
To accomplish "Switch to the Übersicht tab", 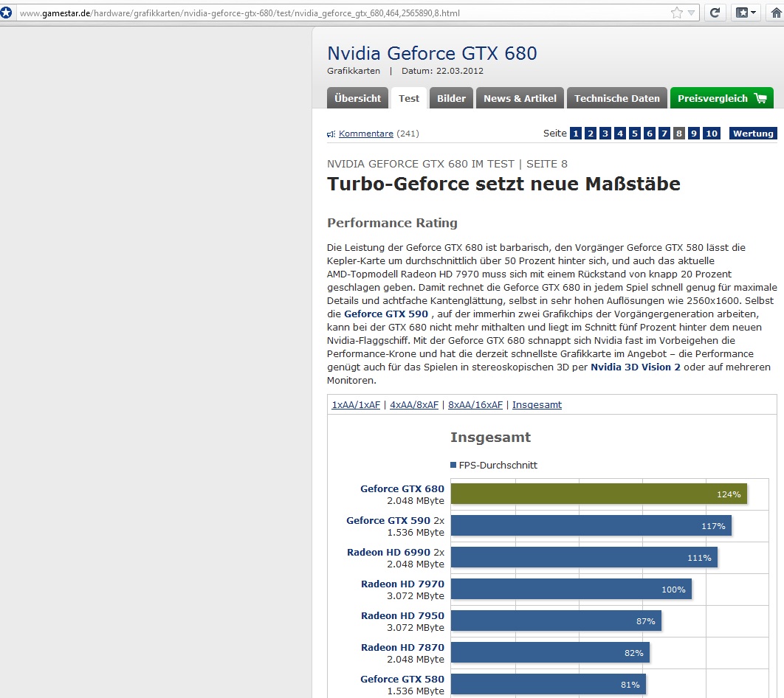I will [x=357, y=98].
